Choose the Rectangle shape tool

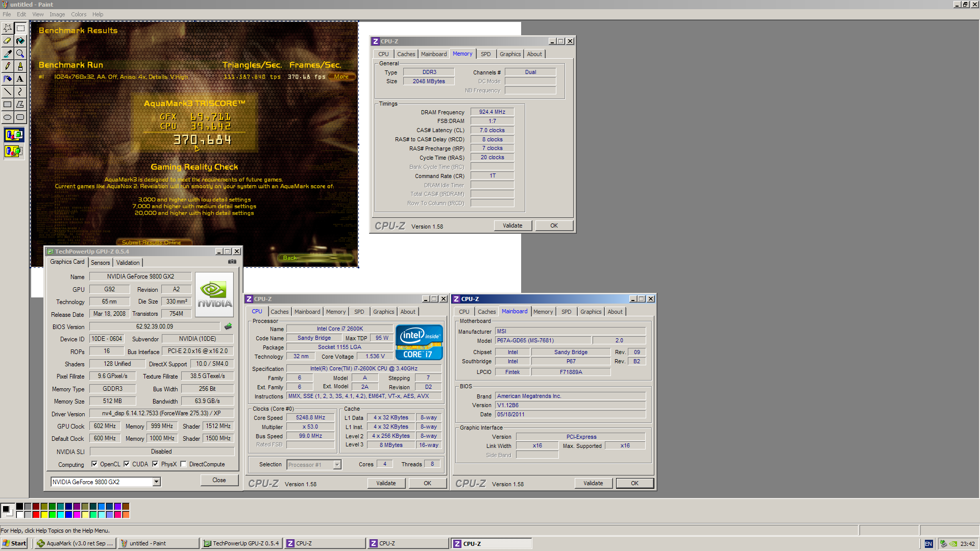click(8, 105)
